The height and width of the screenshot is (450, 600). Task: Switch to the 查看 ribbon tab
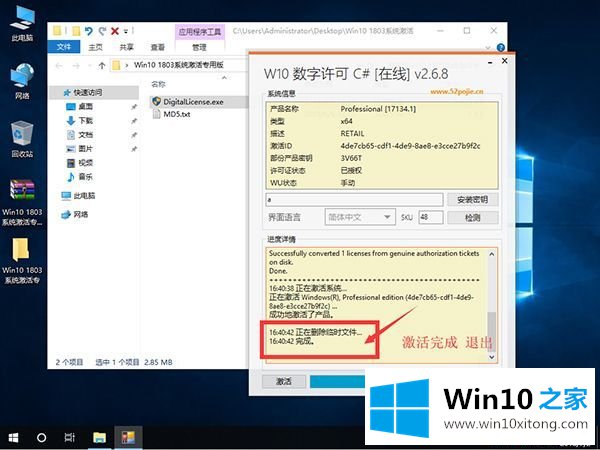(x=157, y=47)
